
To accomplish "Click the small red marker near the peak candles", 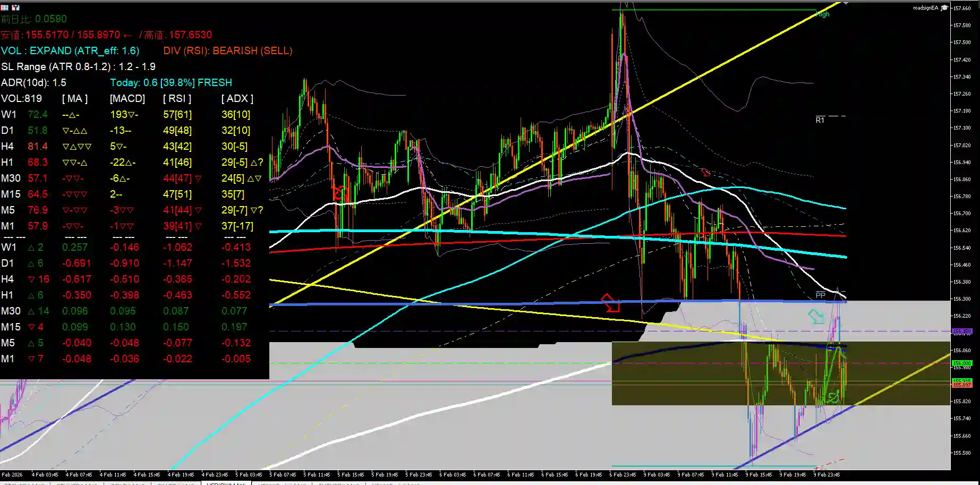I will (705, 172).
